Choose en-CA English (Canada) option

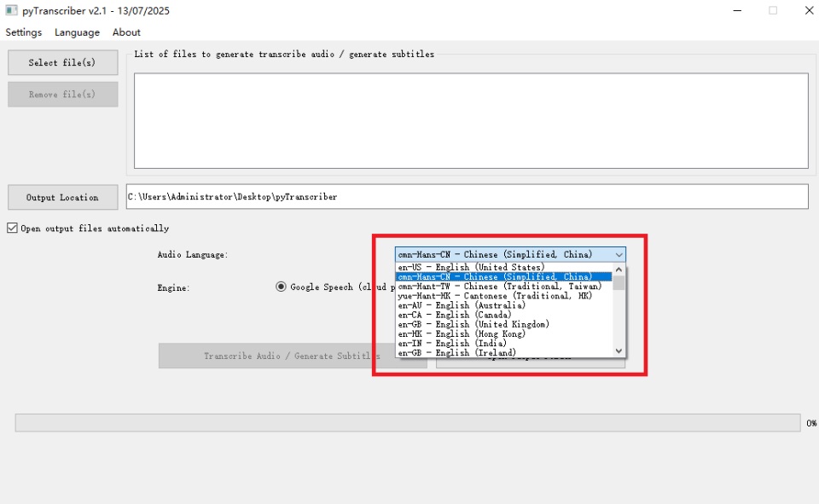click(x=503, y=315)
